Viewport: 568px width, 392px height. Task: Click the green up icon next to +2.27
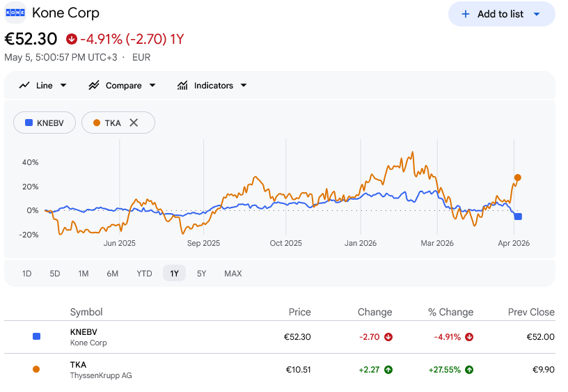pos(388,370)
